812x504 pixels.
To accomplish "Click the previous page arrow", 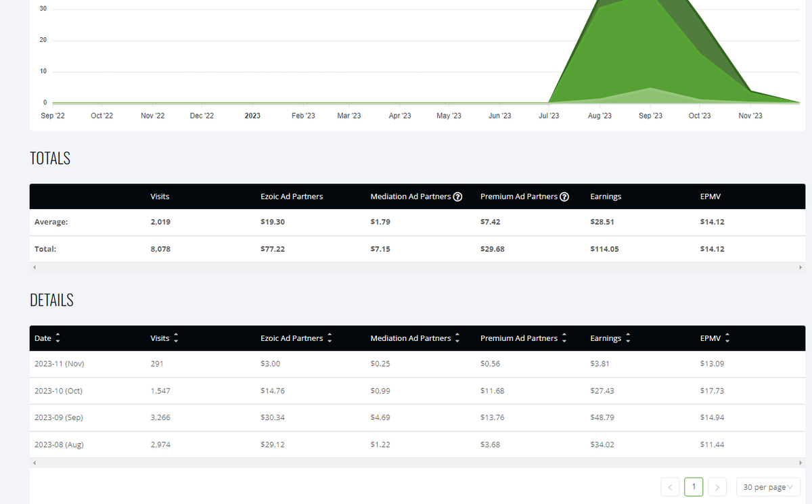I will point(669,486).
